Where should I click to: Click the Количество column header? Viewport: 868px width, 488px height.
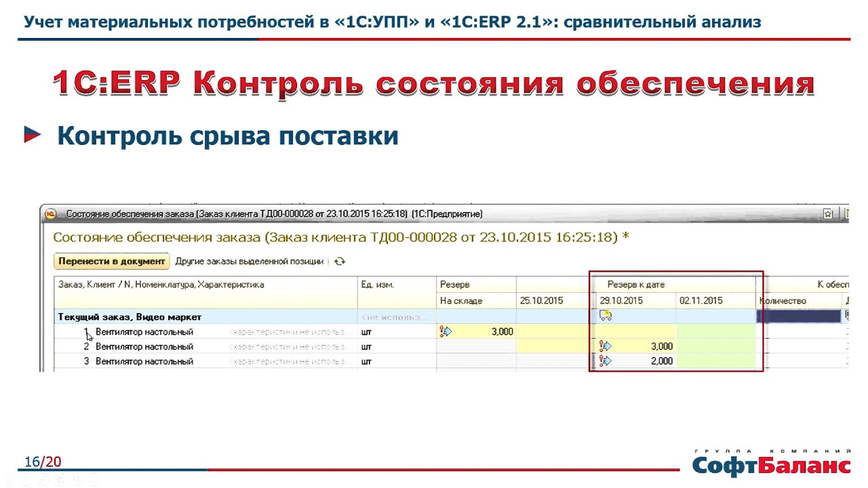pos(799,300)
